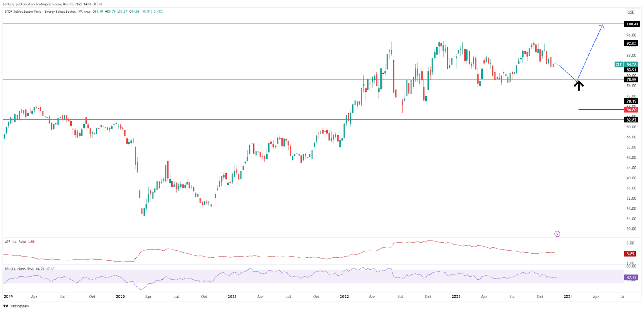The height and width of the screenshot is (311, 644).
Task: Click the blue projection arrow tip near 100.41
Action: click(x=602, y=26)
